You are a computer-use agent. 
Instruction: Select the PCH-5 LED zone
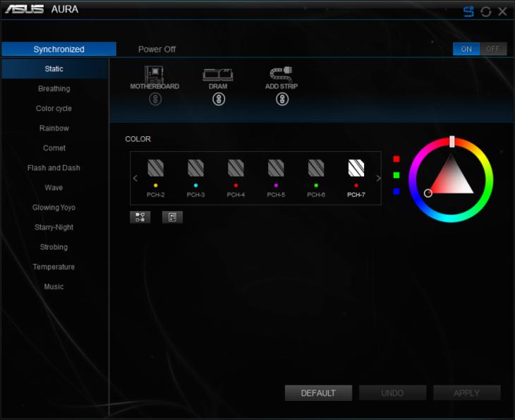(276, 178)
